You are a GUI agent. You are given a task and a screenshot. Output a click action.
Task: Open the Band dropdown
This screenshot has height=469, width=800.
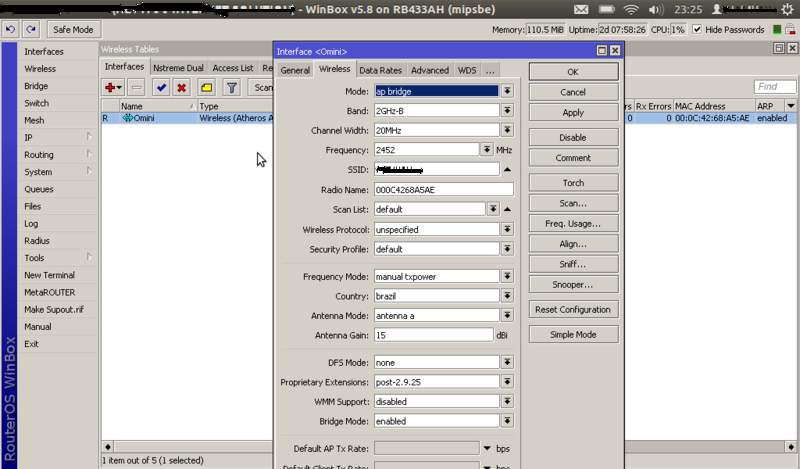507,110
